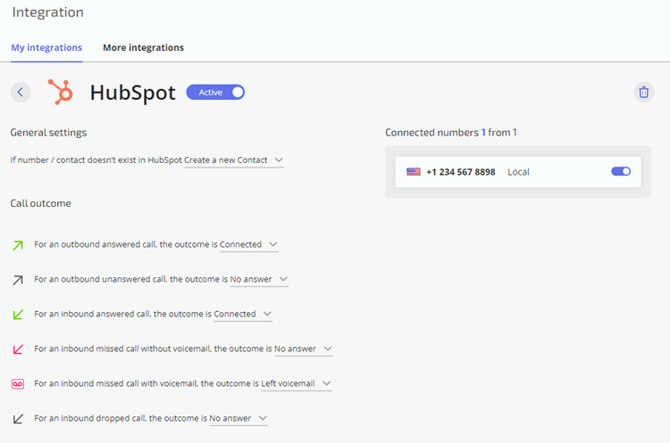Click the back arrow button

(x=20, y=92)
